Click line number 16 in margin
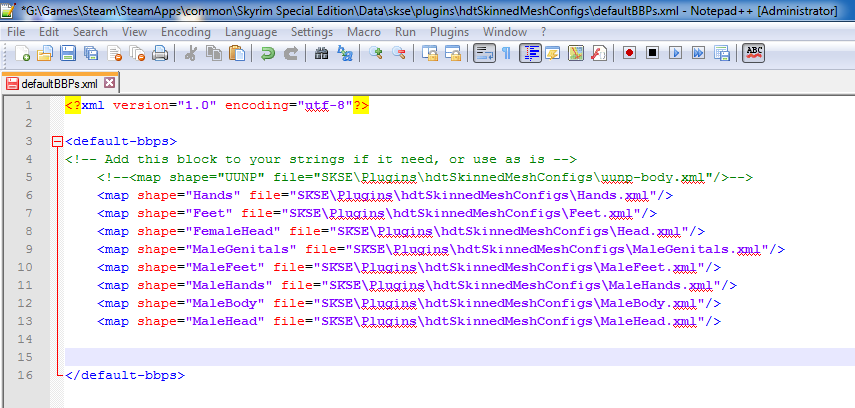855x408 pixels. click(25, 375)
